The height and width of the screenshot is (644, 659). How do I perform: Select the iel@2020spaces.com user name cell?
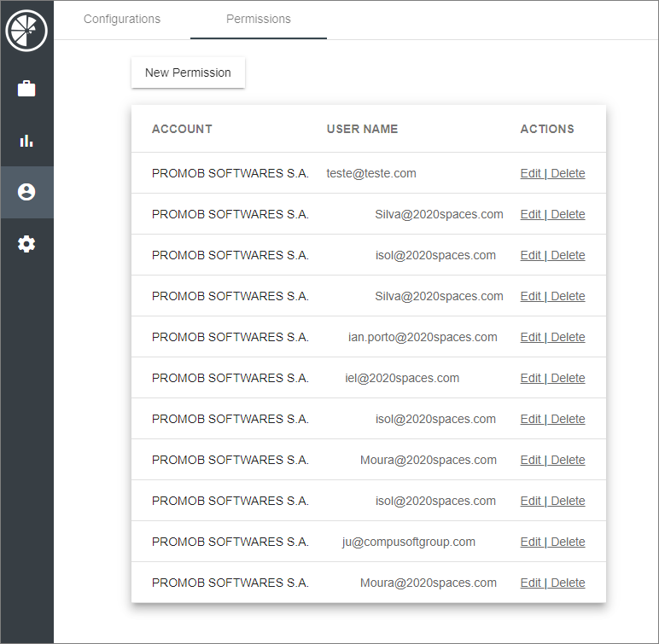click(x=402, y=378)
